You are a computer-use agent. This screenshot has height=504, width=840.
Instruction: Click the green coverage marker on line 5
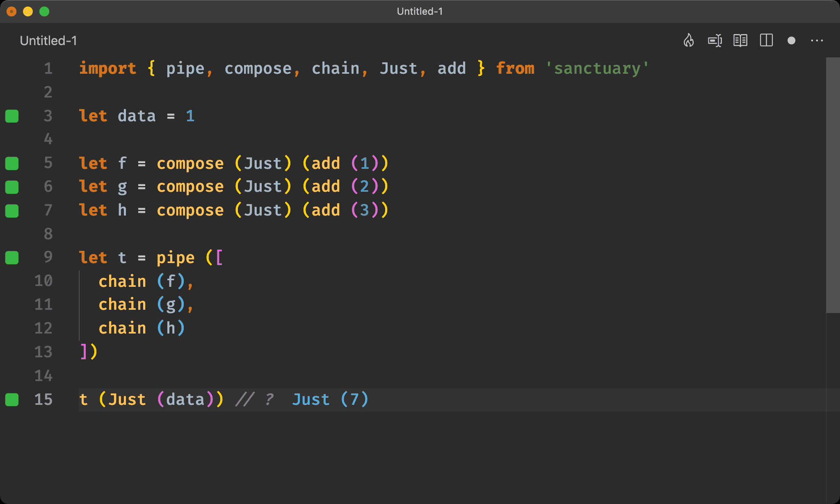point(12,163)
